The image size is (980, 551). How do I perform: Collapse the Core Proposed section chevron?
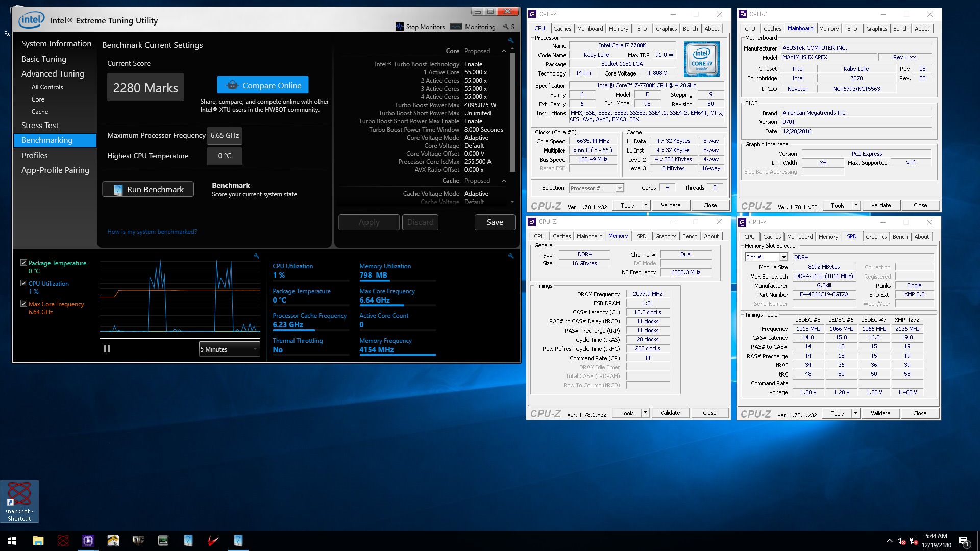coord(504,51)
